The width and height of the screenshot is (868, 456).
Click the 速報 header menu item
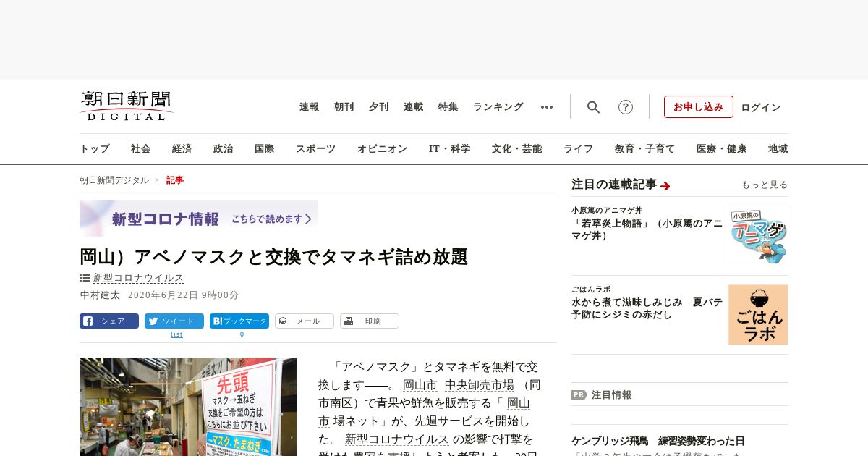coord(310,107)
